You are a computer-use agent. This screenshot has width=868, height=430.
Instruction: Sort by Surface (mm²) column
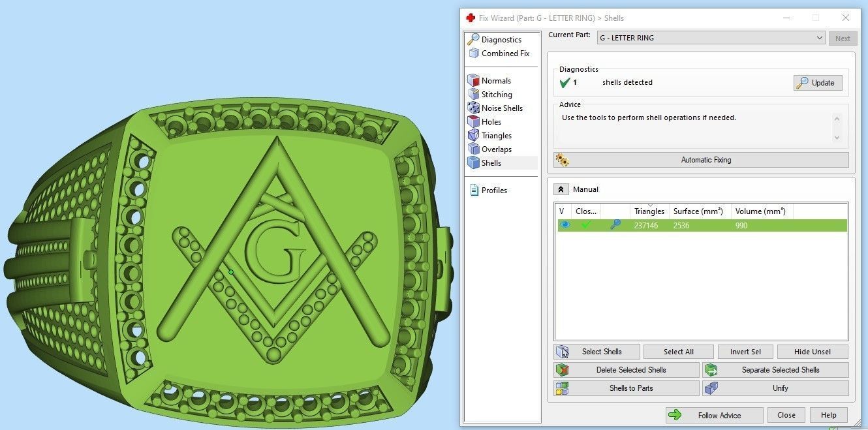[700, 211]
